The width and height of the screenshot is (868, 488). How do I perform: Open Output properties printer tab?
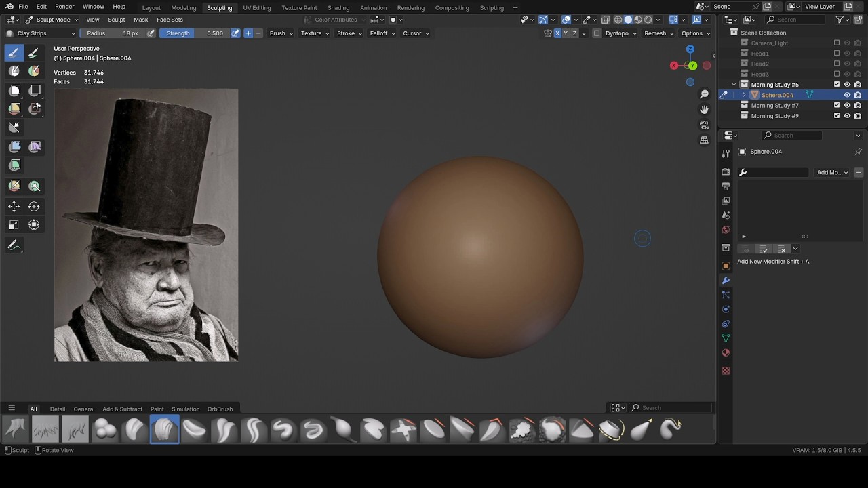click(x=726, y=186)
